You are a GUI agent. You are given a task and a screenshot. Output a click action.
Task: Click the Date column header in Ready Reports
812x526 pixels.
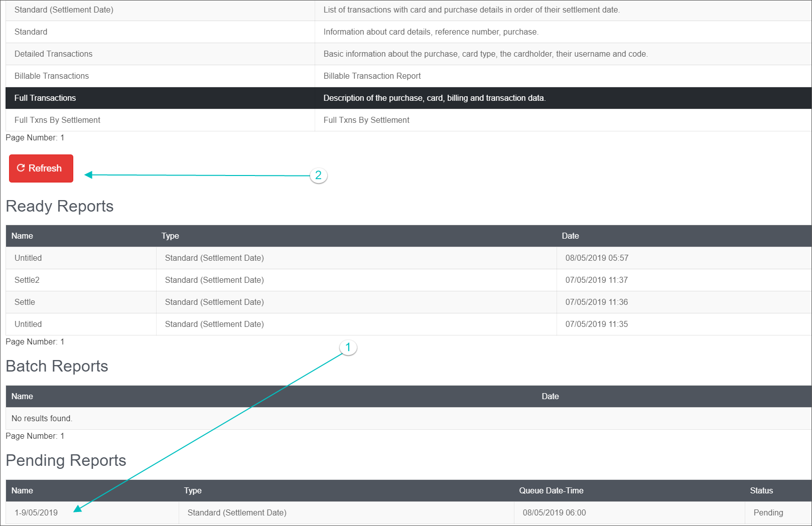coord(570,236)
